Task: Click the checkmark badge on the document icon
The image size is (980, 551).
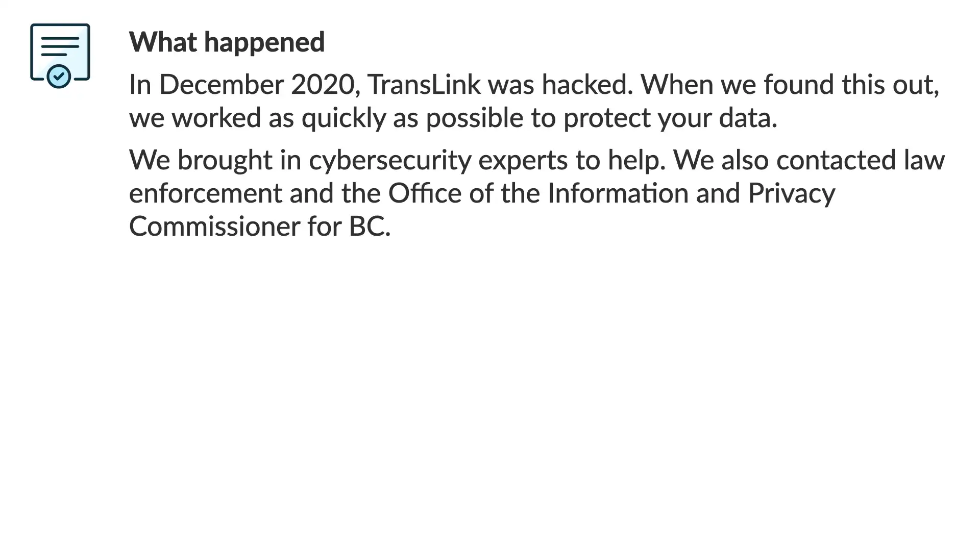Action: coord(59,77)
